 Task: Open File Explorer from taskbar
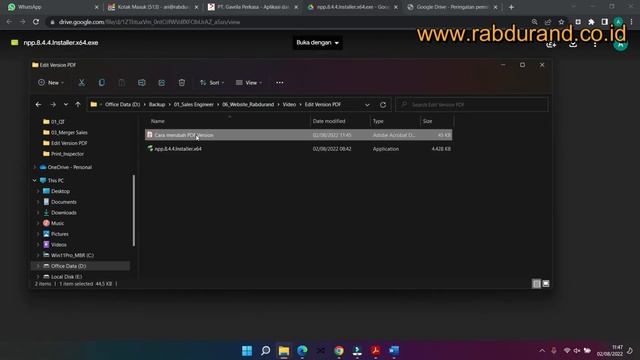coord(284,351)
